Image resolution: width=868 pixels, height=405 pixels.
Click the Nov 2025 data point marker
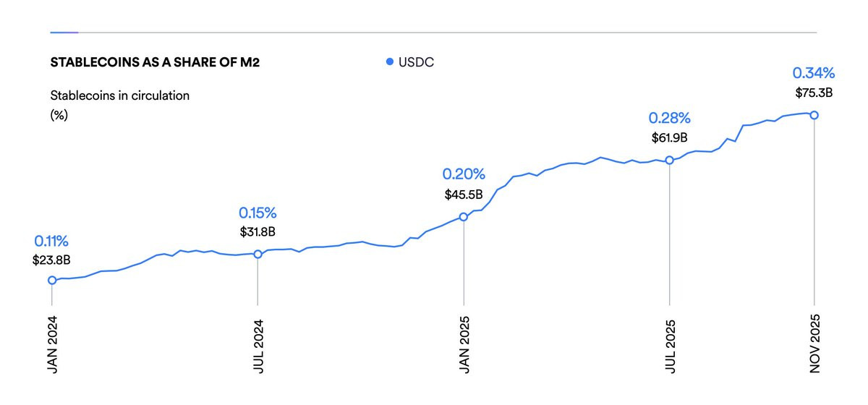pyautogui.click(x=814, y=115)
